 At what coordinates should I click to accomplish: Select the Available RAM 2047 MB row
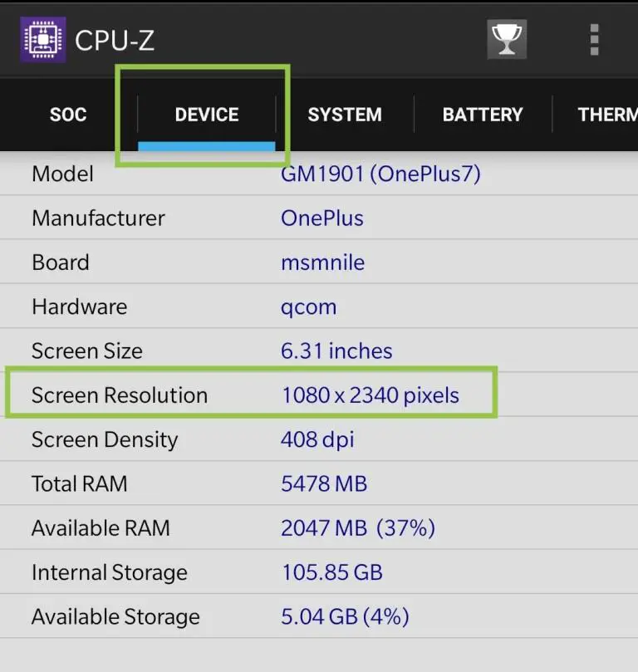tap(319, 527)
